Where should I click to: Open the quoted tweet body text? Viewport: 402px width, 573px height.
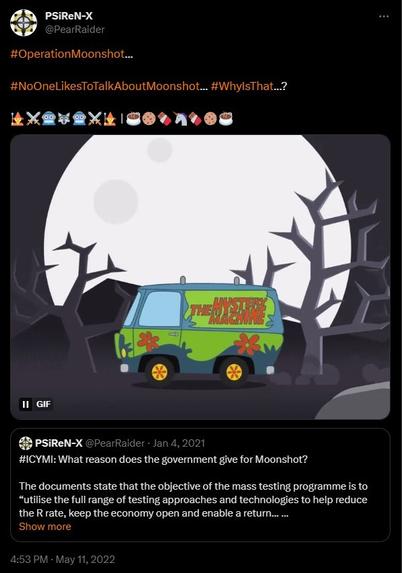click(x=193, y=500)
